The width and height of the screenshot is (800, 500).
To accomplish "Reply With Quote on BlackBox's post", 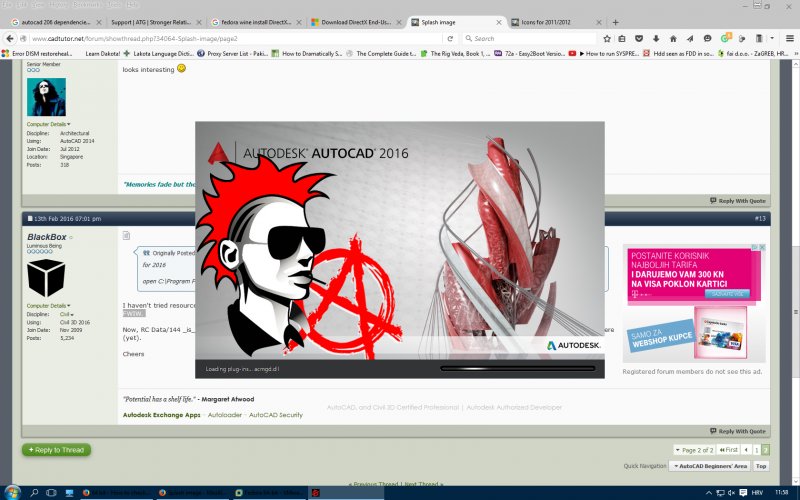I will pos(738,431).
